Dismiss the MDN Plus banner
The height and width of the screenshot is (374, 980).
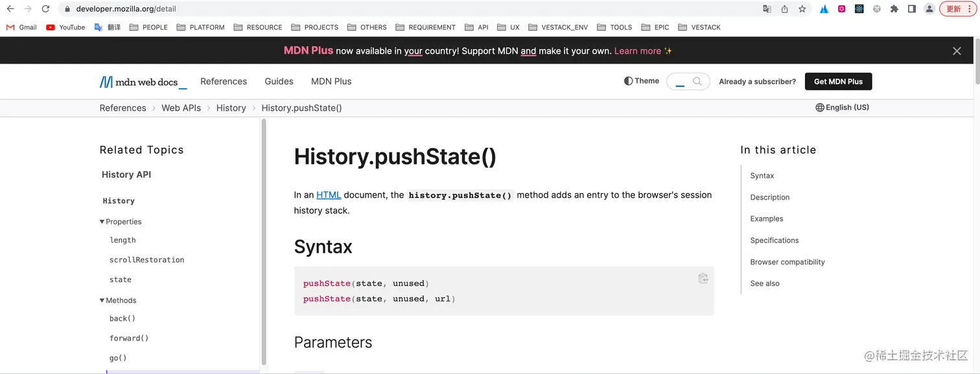(957, 51)
